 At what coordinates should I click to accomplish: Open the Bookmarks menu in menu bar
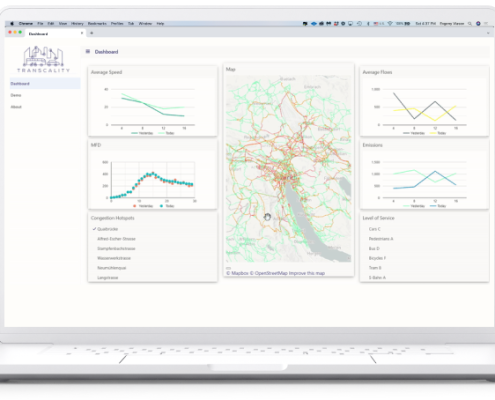pyautogui.click(x=97, y=24)
